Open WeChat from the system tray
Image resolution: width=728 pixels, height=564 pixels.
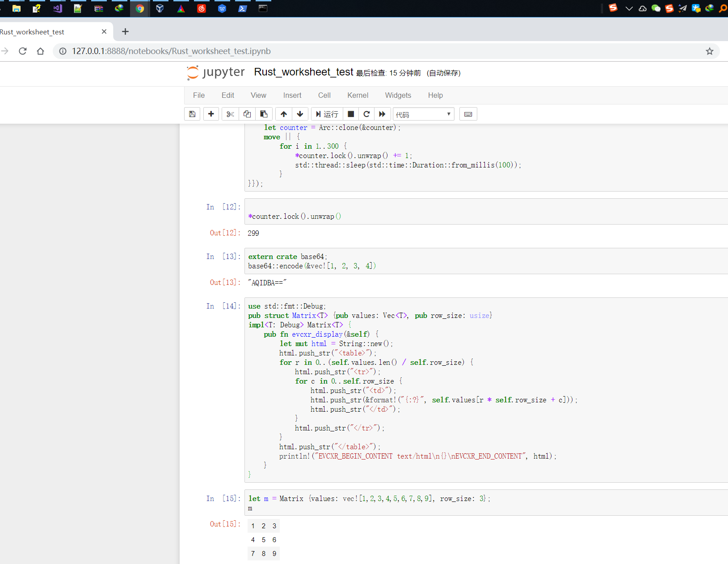coord(656,8)
